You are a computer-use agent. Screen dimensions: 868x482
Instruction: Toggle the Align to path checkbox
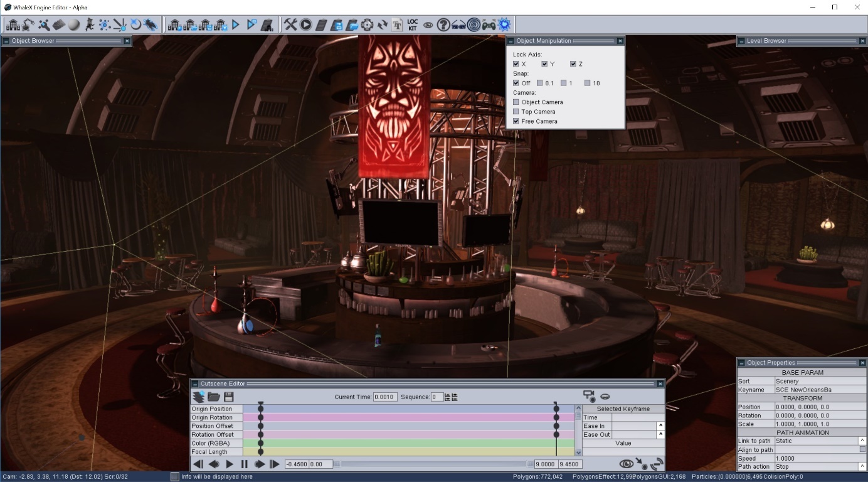[x=862, y=449]
